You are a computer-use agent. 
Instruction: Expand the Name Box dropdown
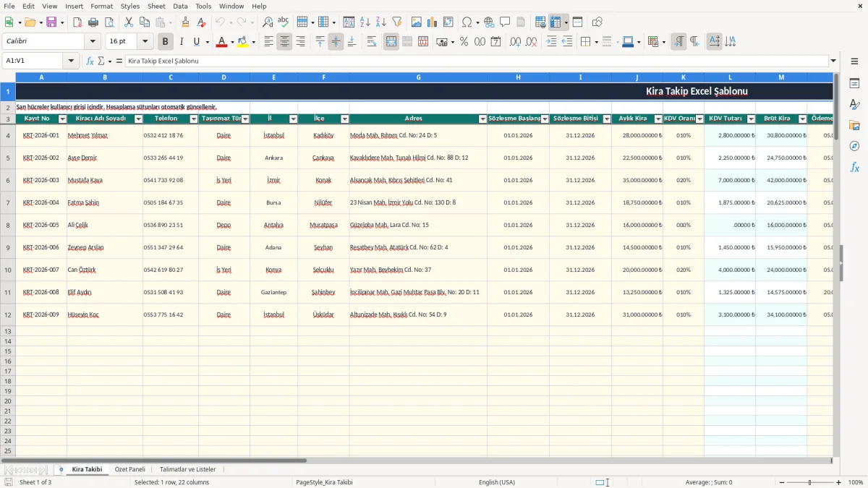pyautogui.click(x=71, y=61)
